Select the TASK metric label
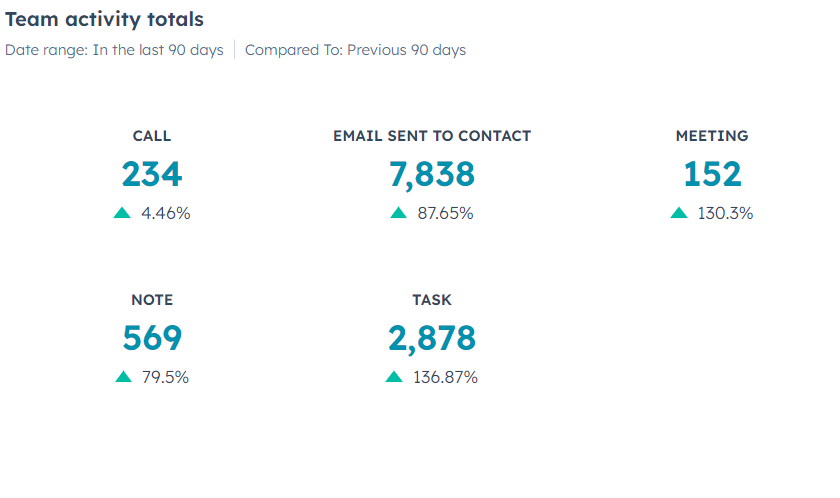Screen dimensions: 840x498 pos(432,300)
